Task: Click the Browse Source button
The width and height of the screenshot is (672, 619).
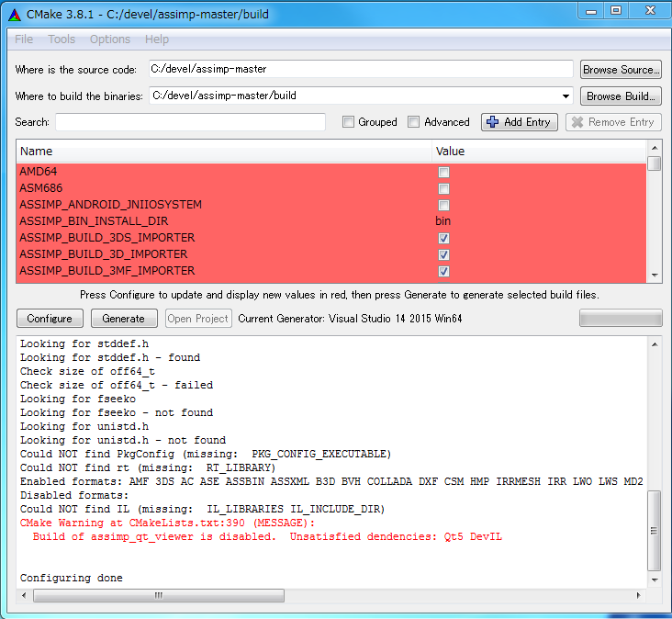Action: tap(621, 70)
